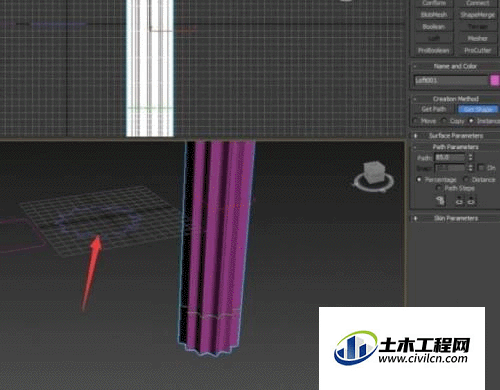Click the Loft001 object name field

coord(451,80)
